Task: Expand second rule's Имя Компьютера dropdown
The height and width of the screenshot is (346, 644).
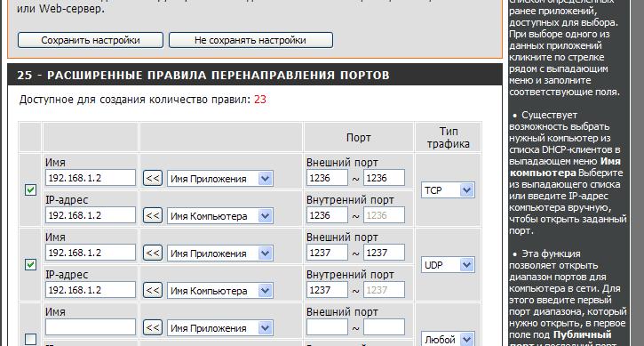Action: (219, 291)
